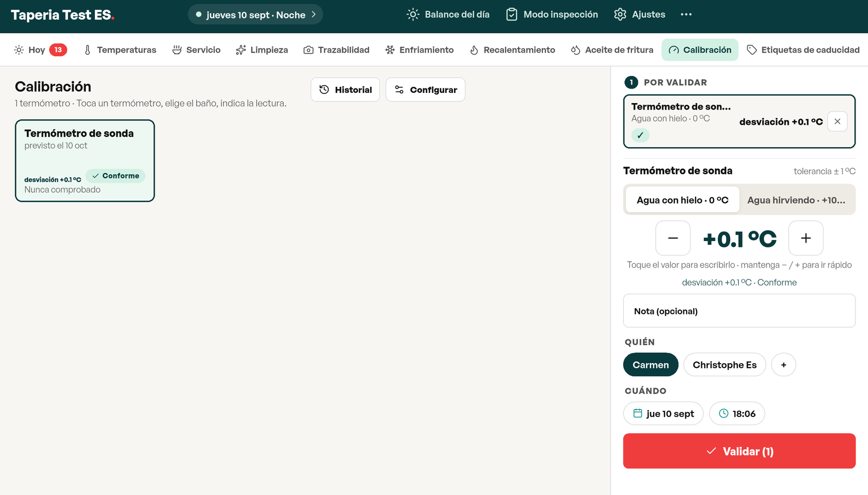Click the Ajustes gear icon
This screenshot has width=868, height=495.
pos(620,15)
